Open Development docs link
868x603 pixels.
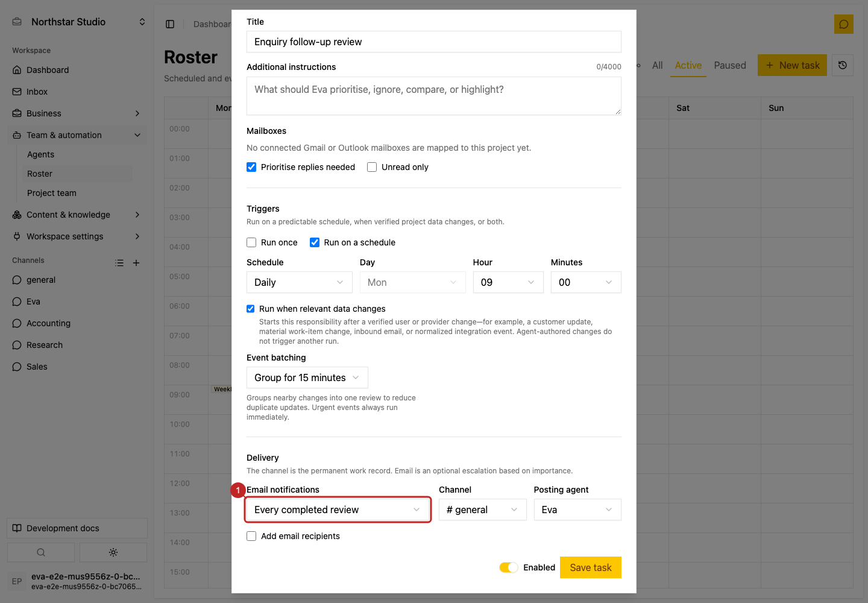(77, 528)
